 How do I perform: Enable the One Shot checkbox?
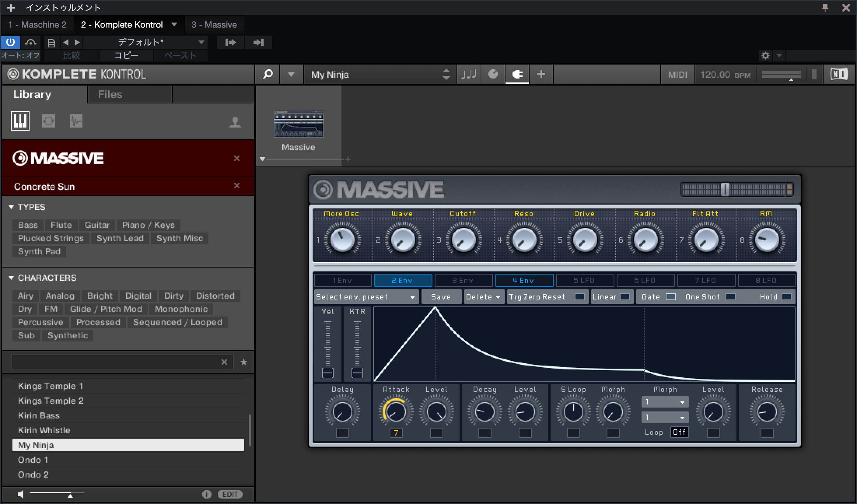[731, 297]
